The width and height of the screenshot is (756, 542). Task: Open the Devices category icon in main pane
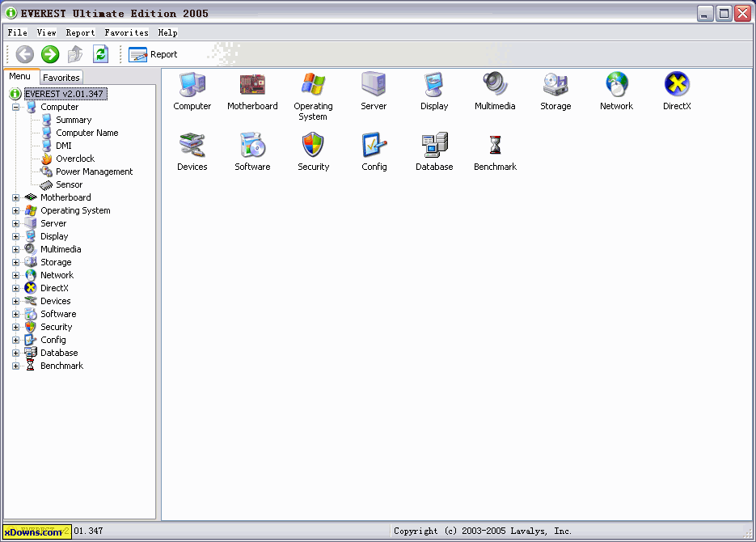pyautogui.click(x=192, y=145)
